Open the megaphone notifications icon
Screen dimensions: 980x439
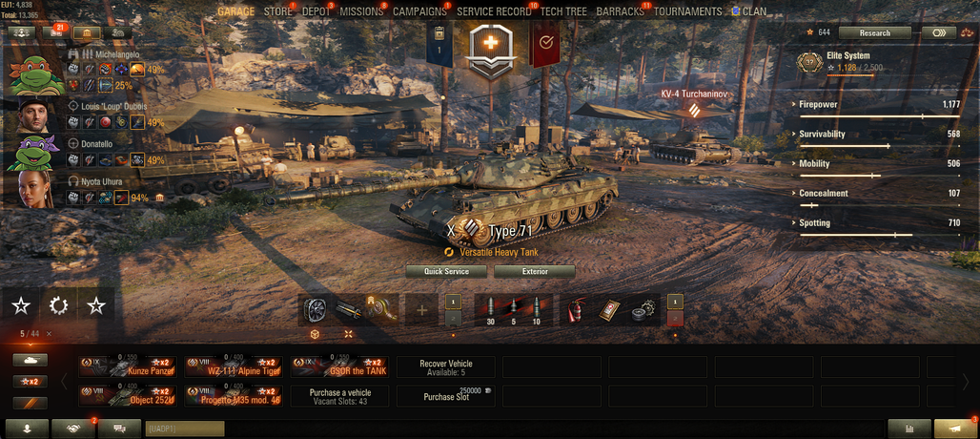(955, 429)
